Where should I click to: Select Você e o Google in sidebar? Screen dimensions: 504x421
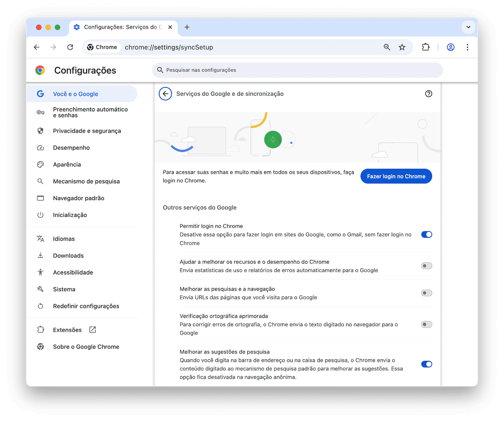tap(82, 94)
